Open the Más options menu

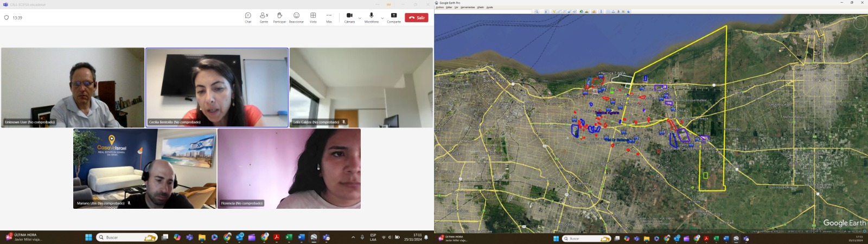pyautogui.click(x=329, y=17)
